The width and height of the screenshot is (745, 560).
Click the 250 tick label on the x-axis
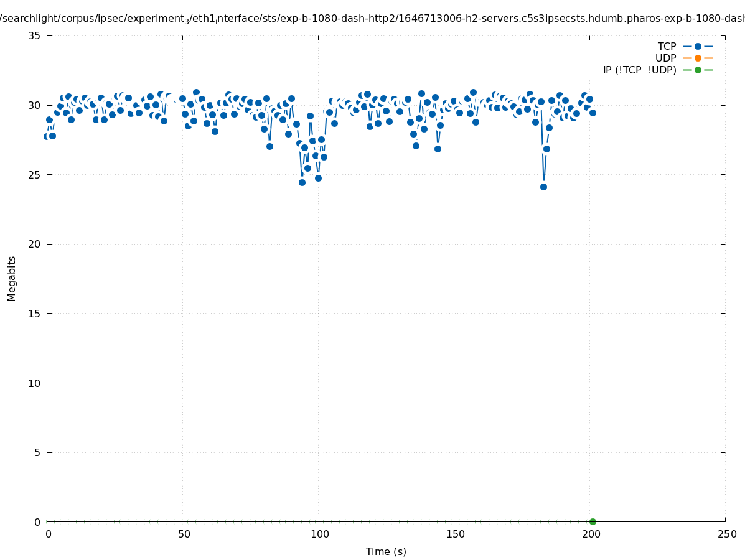point(726,534)
